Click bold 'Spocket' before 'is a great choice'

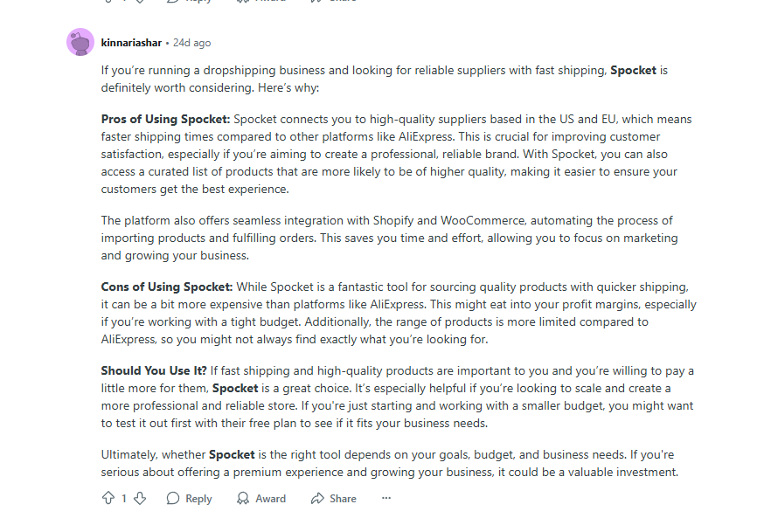pyautogui.click(x=235, y=388)
